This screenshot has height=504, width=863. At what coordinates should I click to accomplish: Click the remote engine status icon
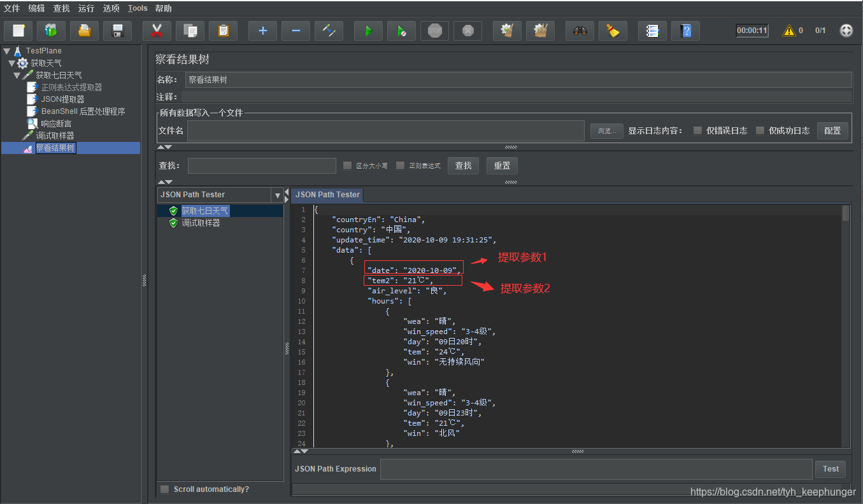846,31
